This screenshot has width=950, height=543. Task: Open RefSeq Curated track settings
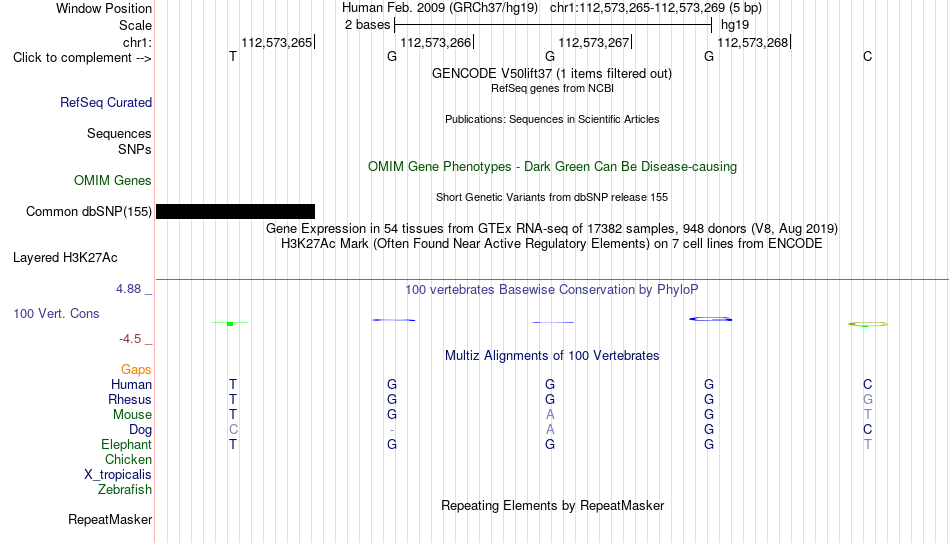point(106,102)
